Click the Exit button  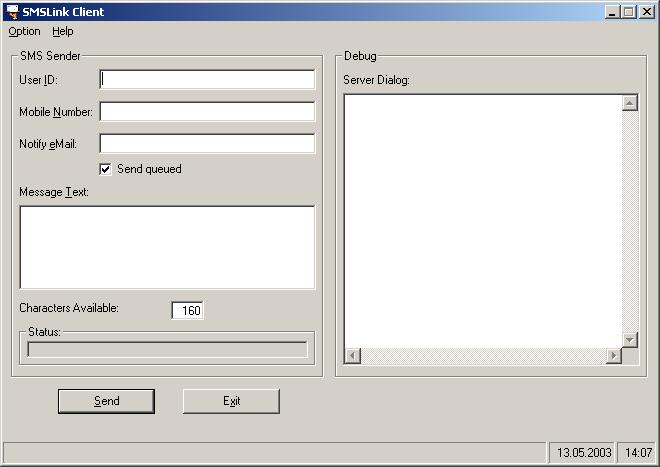point(231,401)
